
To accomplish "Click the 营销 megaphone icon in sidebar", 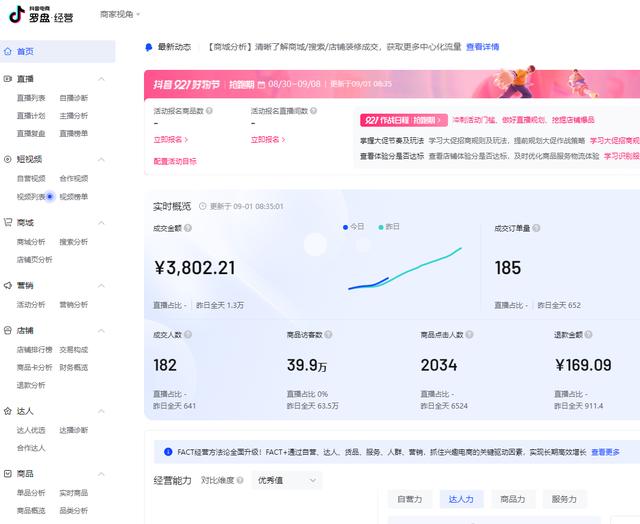I will (8, 285).
